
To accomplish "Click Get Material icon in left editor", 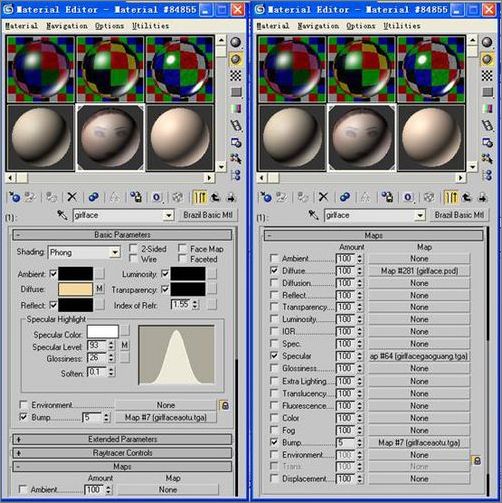I will [14, 197].
